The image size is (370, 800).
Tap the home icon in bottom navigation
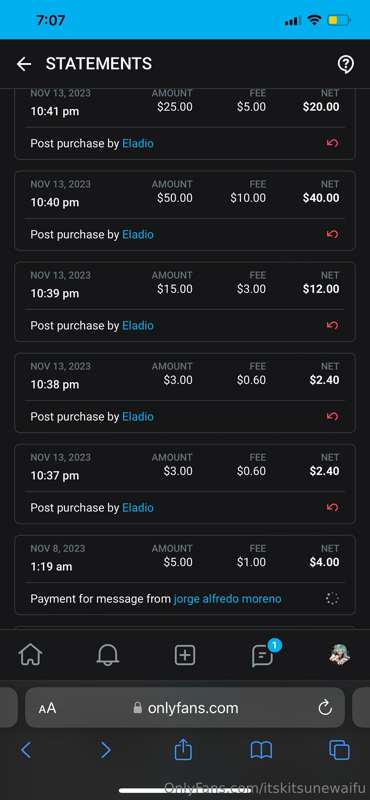pyautogui.click(x=31, y=655)
